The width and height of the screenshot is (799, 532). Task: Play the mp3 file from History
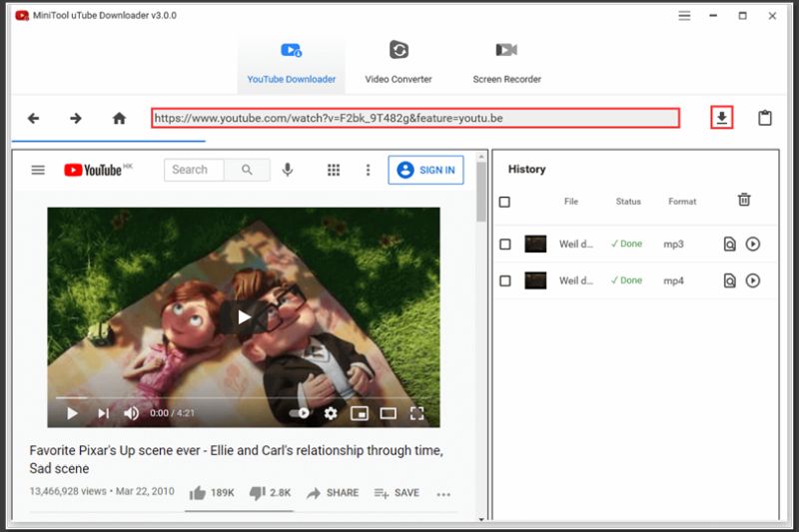(753, 245)
